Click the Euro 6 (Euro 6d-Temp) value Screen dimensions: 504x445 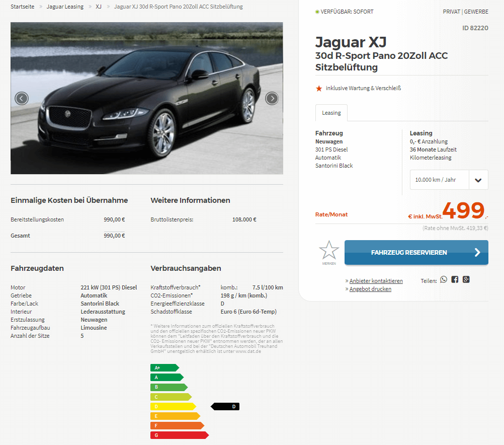coord(248,312)
